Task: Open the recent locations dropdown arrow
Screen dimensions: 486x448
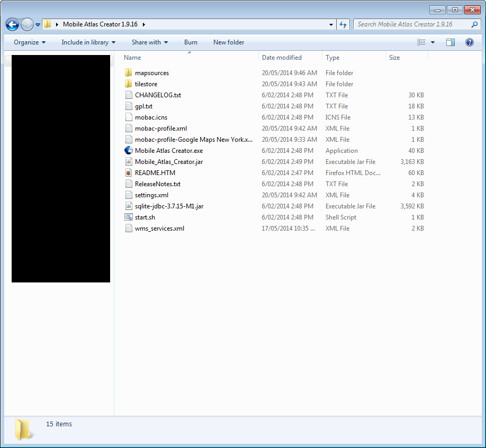Action: (38, 24)
